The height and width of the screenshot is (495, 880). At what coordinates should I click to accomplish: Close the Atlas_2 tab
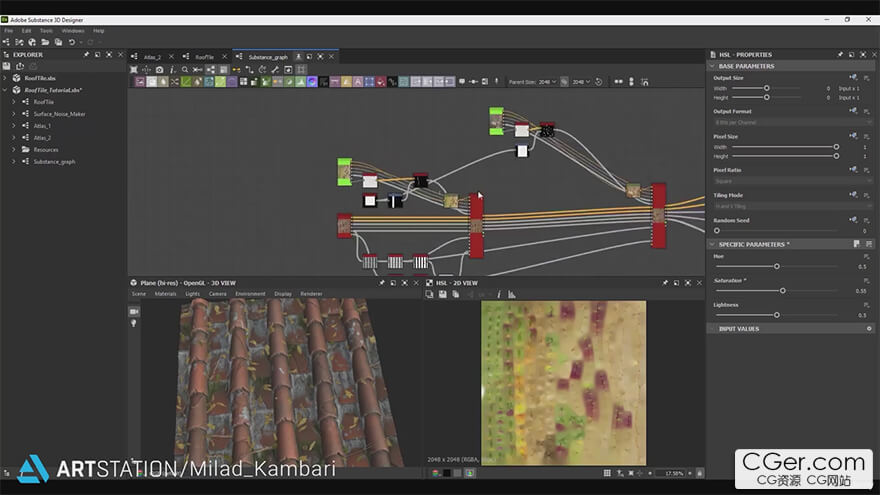coord(171,57)
